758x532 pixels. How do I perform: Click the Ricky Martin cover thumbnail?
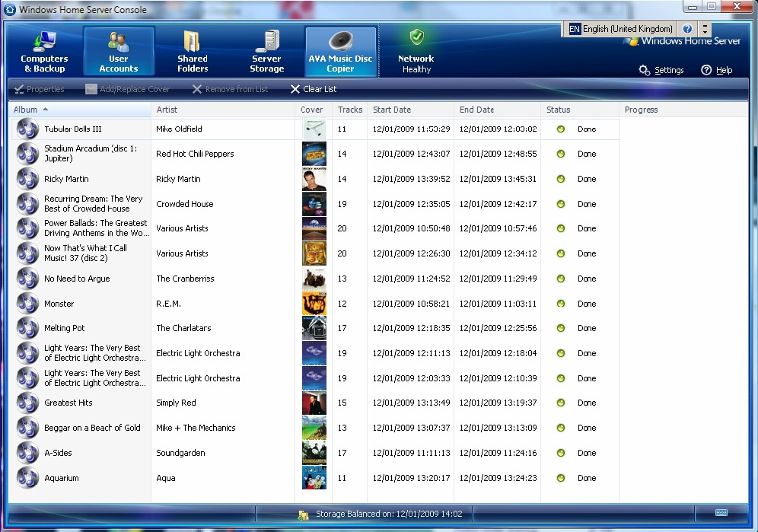pos(314,179)
